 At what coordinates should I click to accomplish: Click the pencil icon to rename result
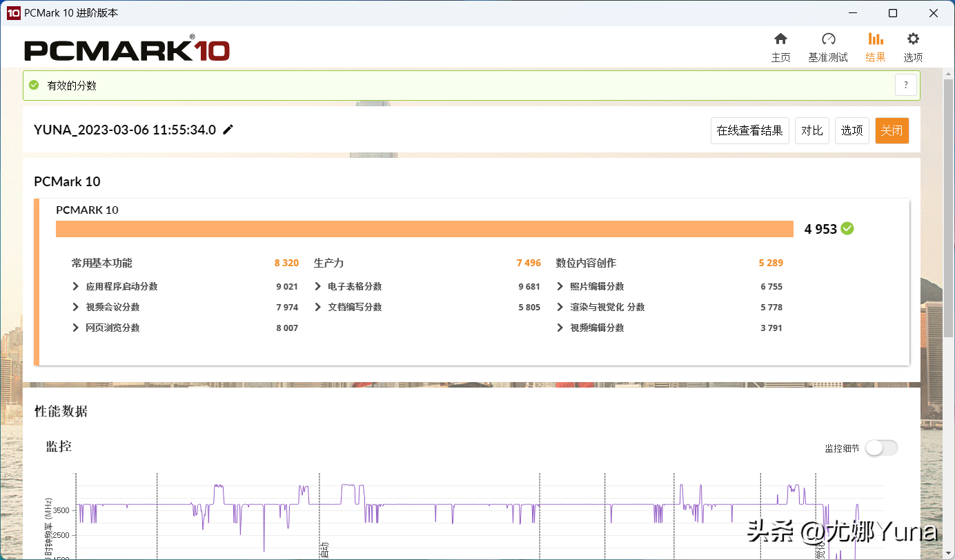228,130
